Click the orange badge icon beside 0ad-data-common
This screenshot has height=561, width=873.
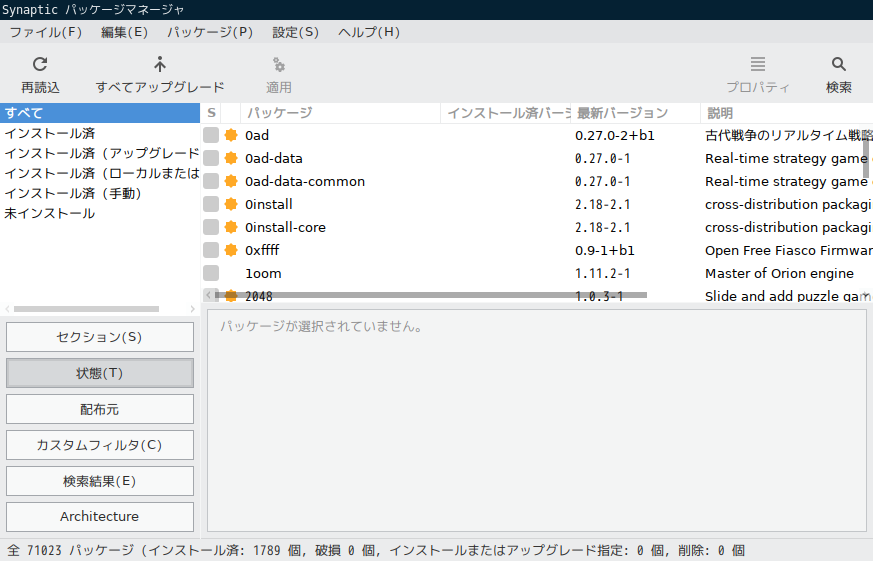pos(231,181)
